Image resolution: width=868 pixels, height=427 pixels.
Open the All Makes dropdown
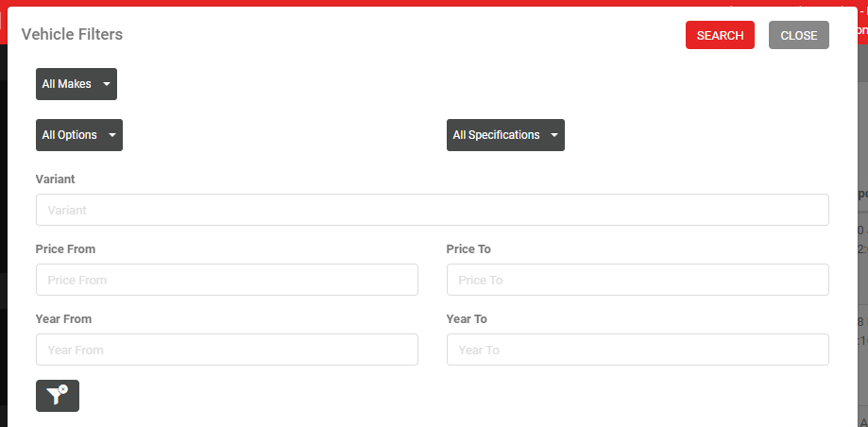click(77, 84)
